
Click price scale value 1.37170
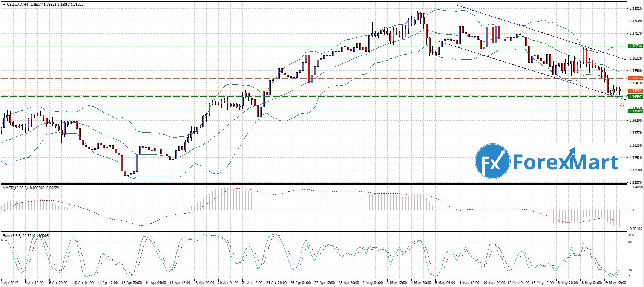click(x=636, y=34)
